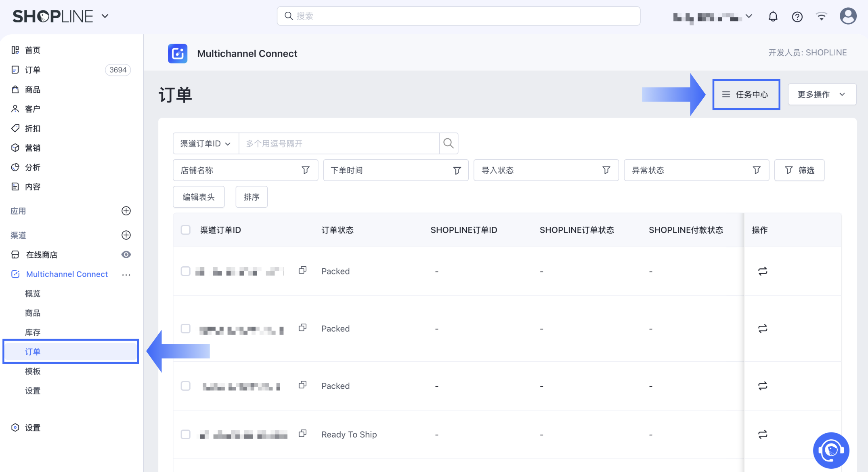
Task: Click inside the top search bar
Action: point(458,16)
